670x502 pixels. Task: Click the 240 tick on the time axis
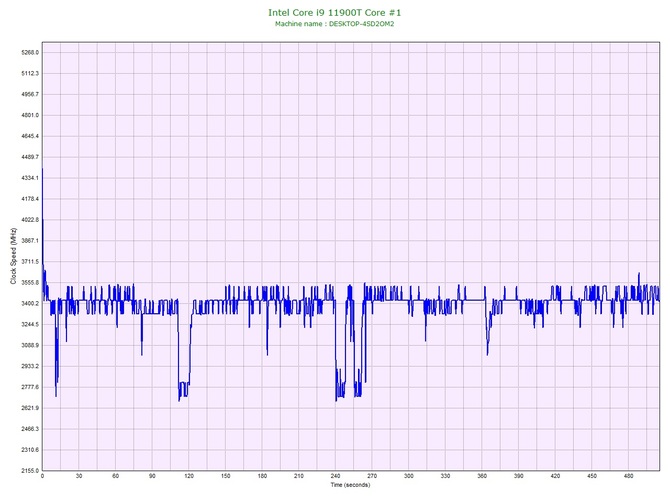click(x=335, y=476)
